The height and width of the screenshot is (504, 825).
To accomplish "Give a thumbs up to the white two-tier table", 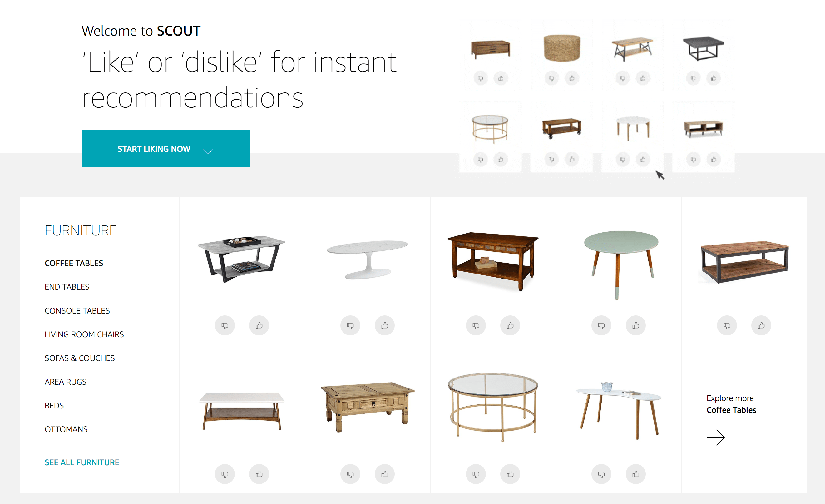I will click(x=259, y=474).
